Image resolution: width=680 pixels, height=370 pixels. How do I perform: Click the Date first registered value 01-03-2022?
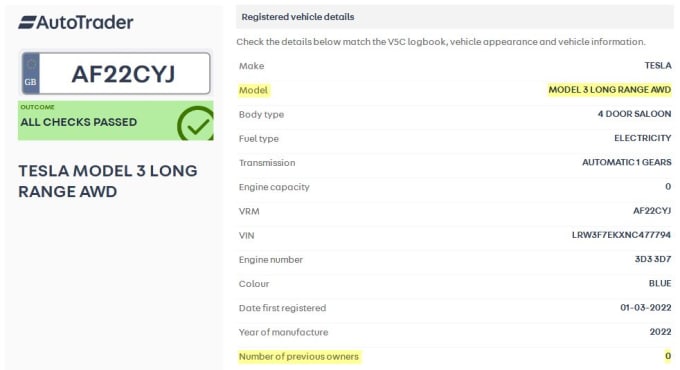pyautogui.click(x=646, y=308)
